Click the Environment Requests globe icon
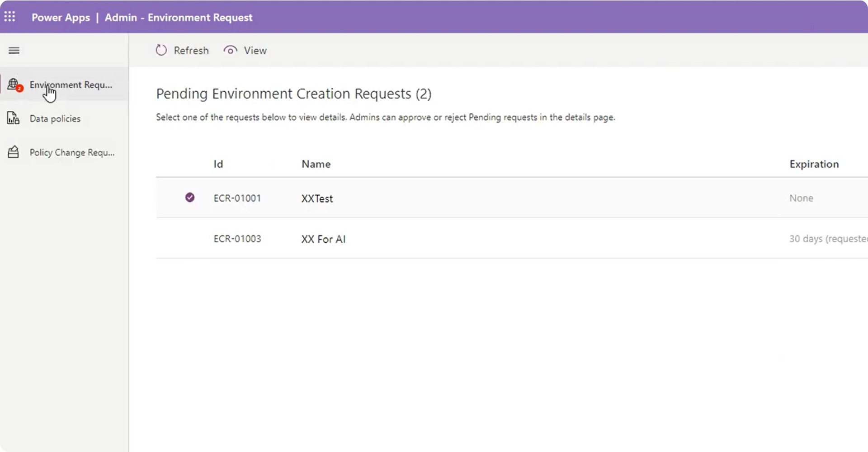Image resolution: width=868 pixels, height=452 pixels. point(14,85)
